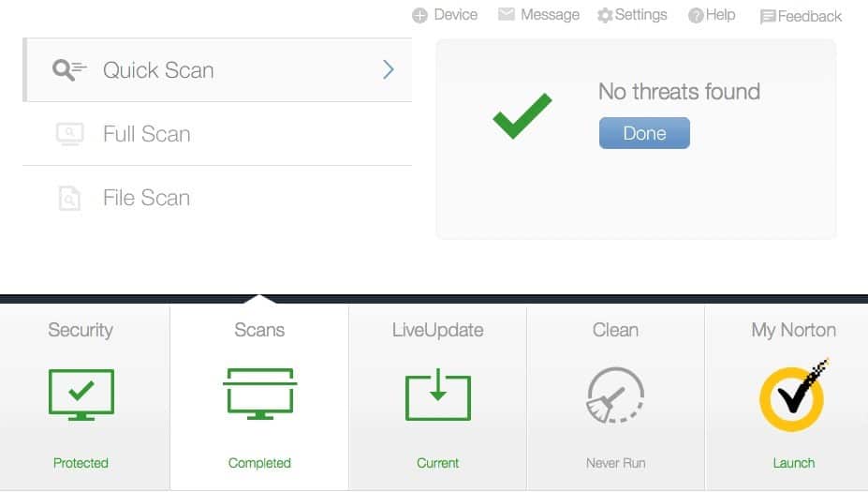Click the green checkmark beside No threats found

click(522, 116)
